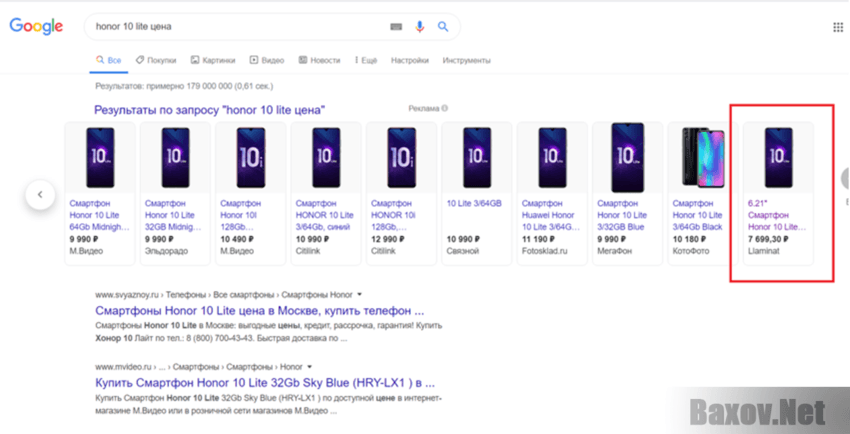Image resolution: width=850 pixels, height=434 pixels.
Task: Expand the Ещё menu
Action: pos(365,60)
